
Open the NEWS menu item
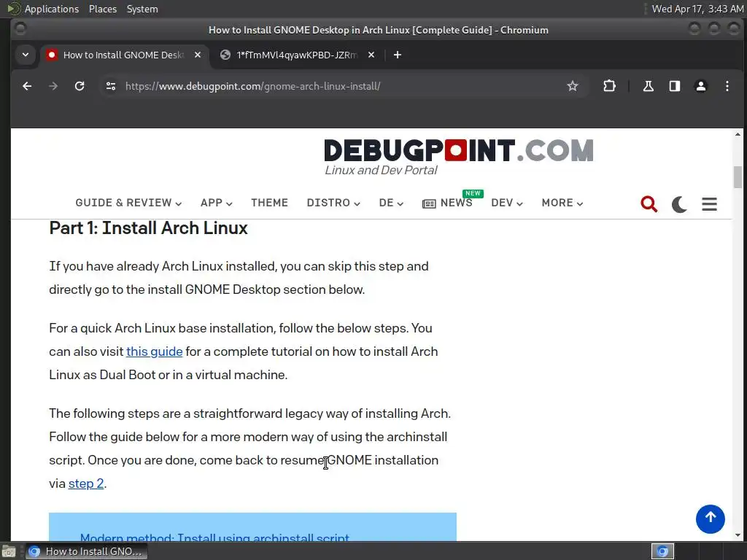click(x=447, y=203)
